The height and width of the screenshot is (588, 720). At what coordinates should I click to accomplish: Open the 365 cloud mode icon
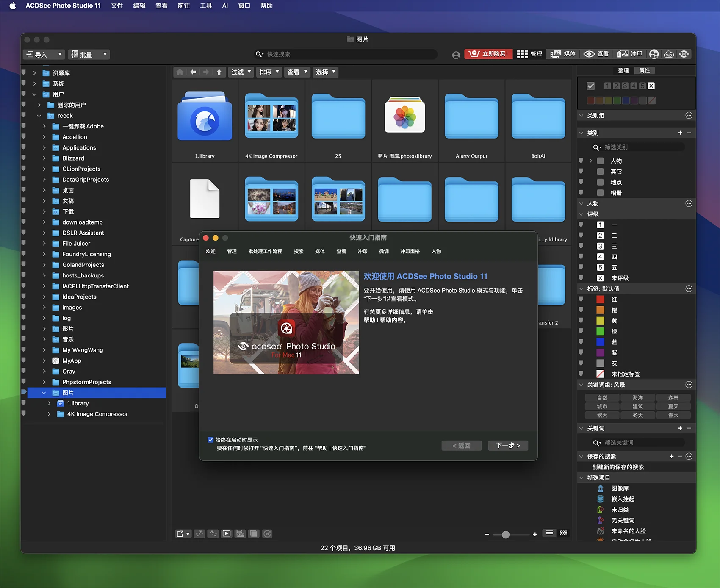click(669, 54)
